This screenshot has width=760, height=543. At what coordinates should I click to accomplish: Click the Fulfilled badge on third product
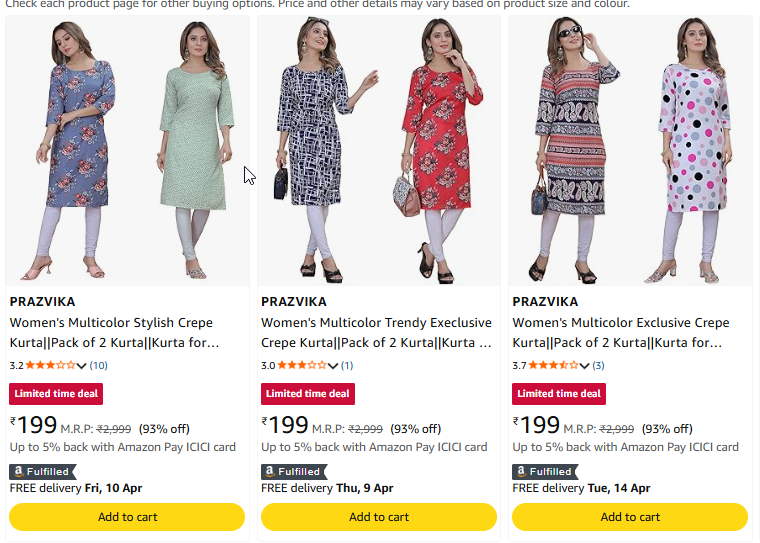click(x=544, y=471)
